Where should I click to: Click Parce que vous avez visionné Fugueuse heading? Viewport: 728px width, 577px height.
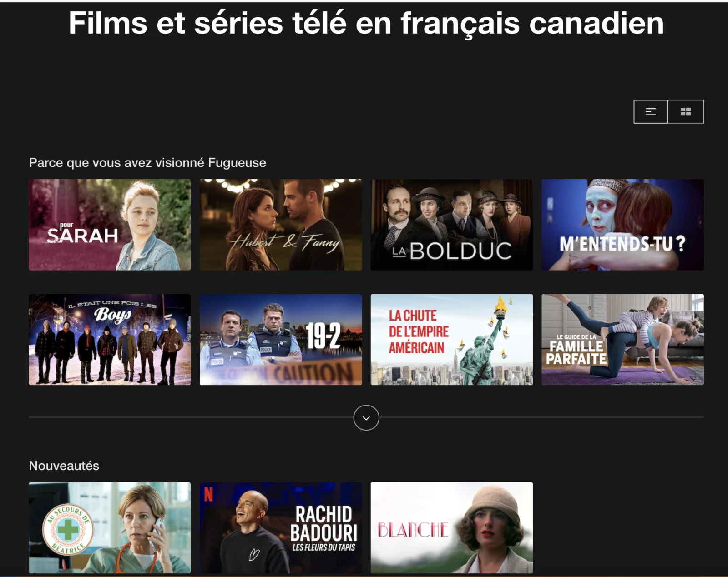tap(147, 163)
